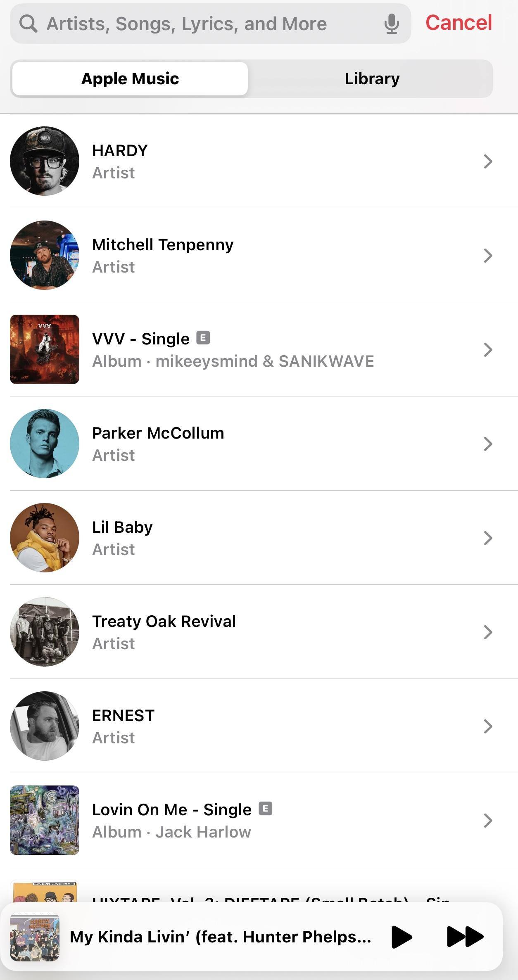The image size is (518, 980).
Task: Click the search magnifying glass icon
Action: (28, 24)
